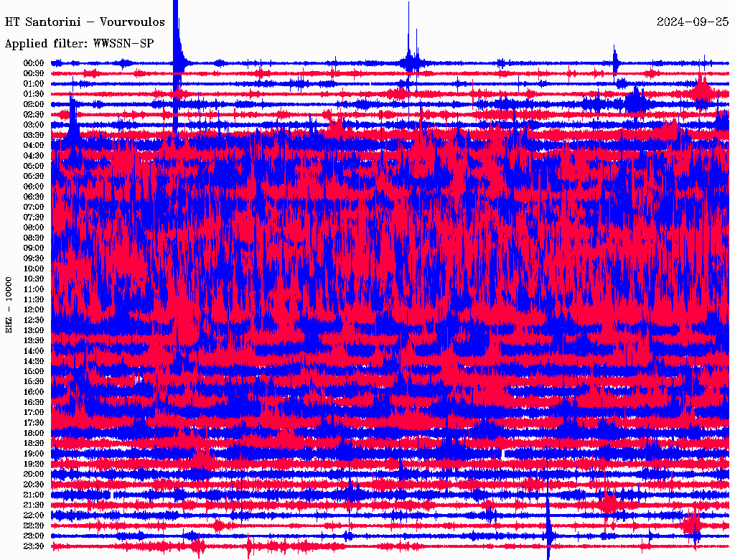The width and height of the screenshot is (735, 560).
Task: Select the 01:00 time label
Action: [34, 83]
